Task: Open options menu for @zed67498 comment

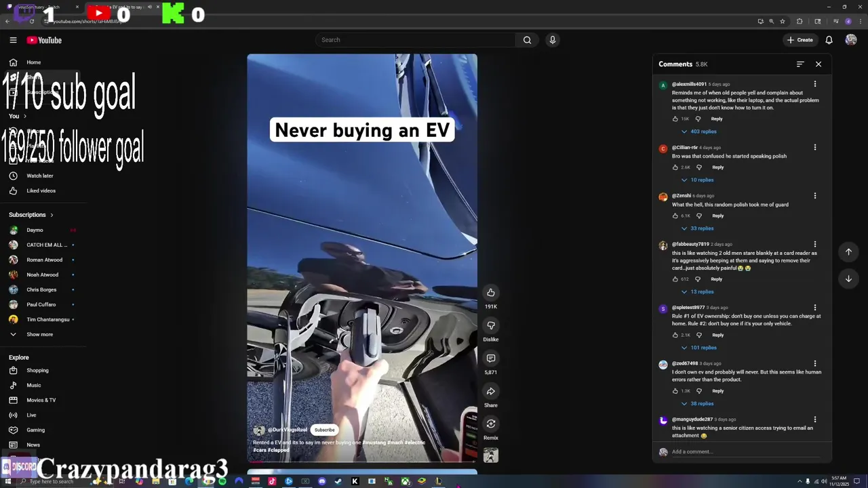Action: coord(815,363)
